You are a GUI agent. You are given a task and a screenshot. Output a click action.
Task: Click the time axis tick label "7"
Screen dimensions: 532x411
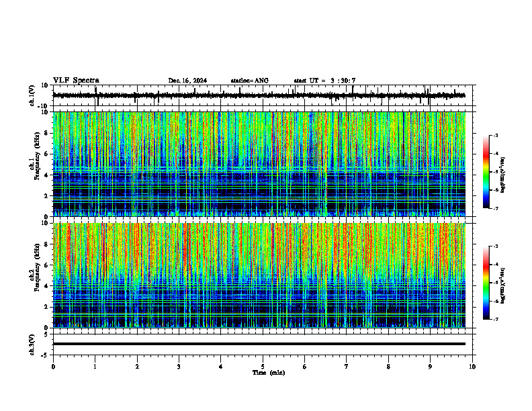click(x=347, y=367)
